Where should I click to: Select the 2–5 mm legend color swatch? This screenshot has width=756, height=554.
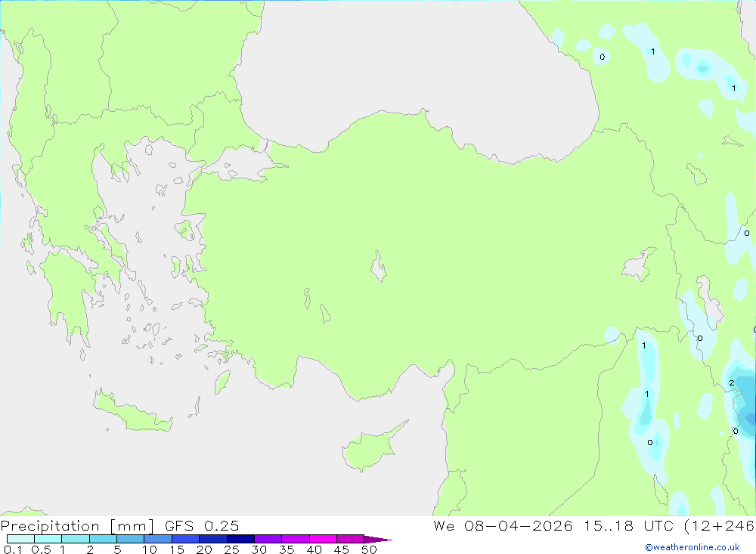103,539
